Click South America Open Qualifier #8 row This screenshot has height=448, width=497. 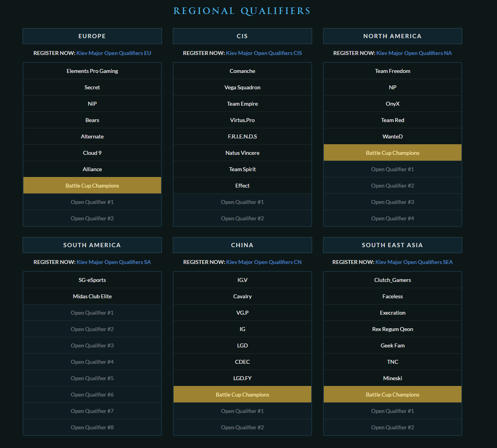pyautogui.click(x=92, y=427)
